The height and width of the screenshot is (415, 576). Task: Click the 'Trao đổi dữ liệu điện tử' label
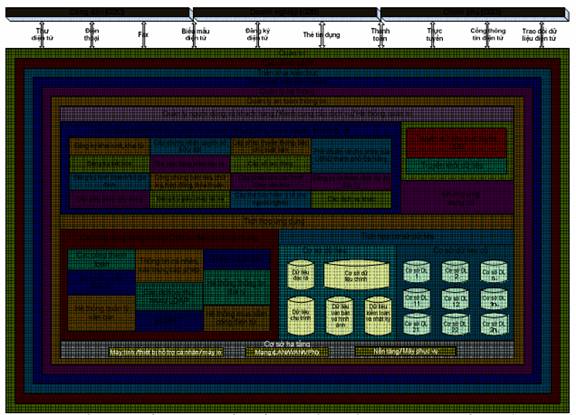539,35
